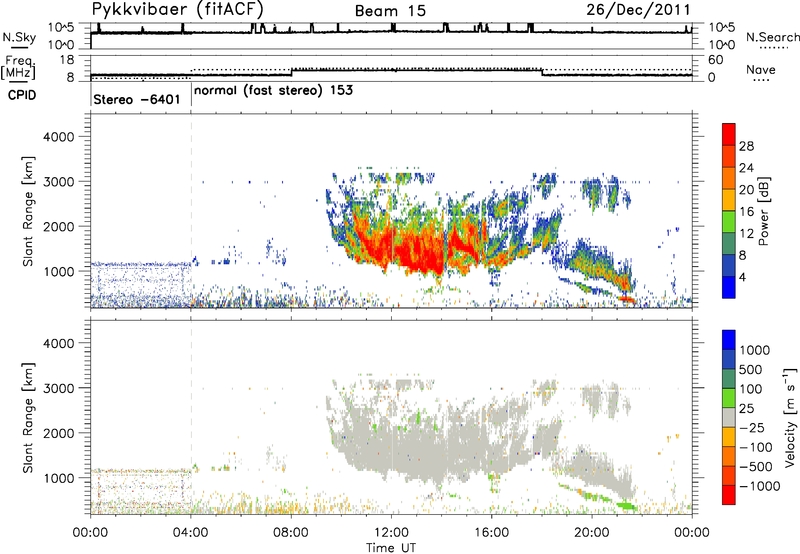Click power colorbar value '28'
This screenshot has height=554, width=800.
coord(746,146)
